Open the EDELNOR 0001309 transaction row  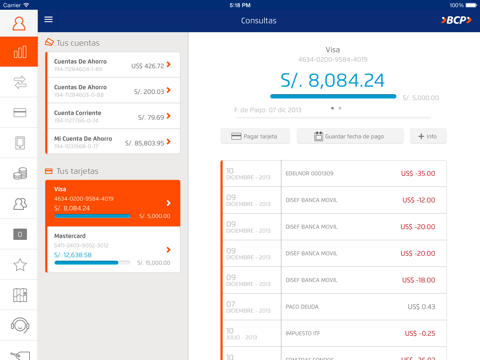click(334, 173)
